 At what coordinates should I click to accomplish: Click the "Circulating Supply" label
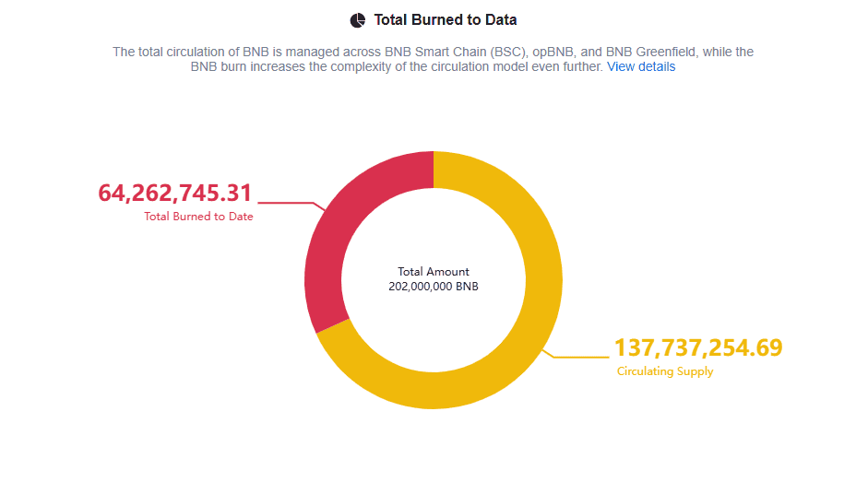tap(665, 371)
